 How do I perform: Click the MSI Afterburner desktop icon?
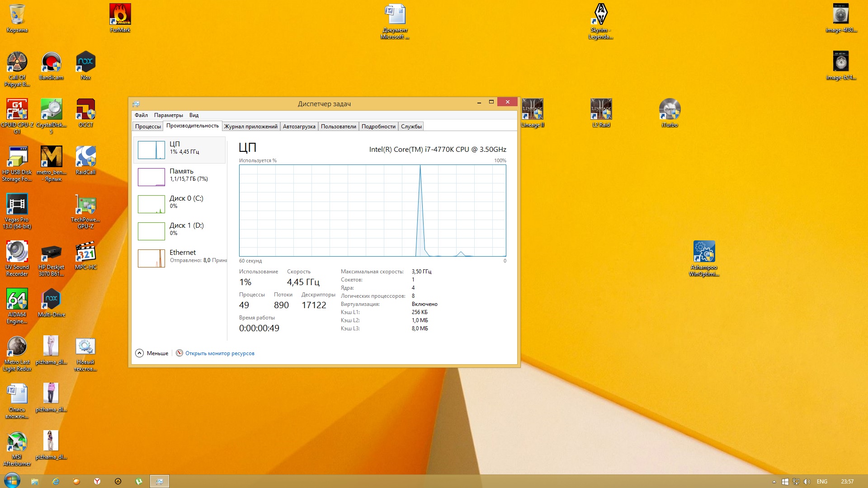[17, 442]
